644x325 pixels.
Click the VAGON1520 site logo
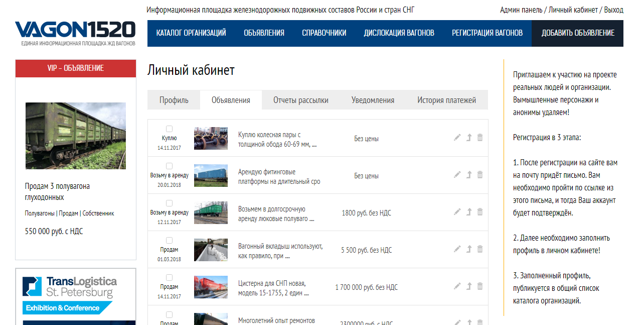click(75, 34)
